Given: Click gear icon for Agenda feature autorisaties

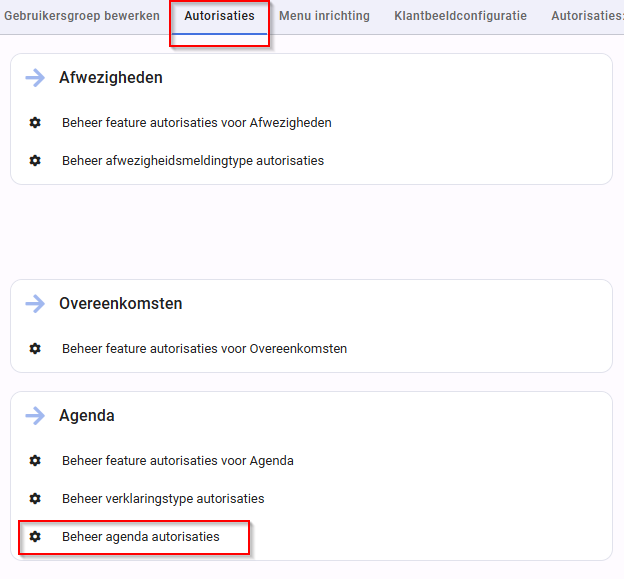Looking at the screenshot, I should click(35, 460).
